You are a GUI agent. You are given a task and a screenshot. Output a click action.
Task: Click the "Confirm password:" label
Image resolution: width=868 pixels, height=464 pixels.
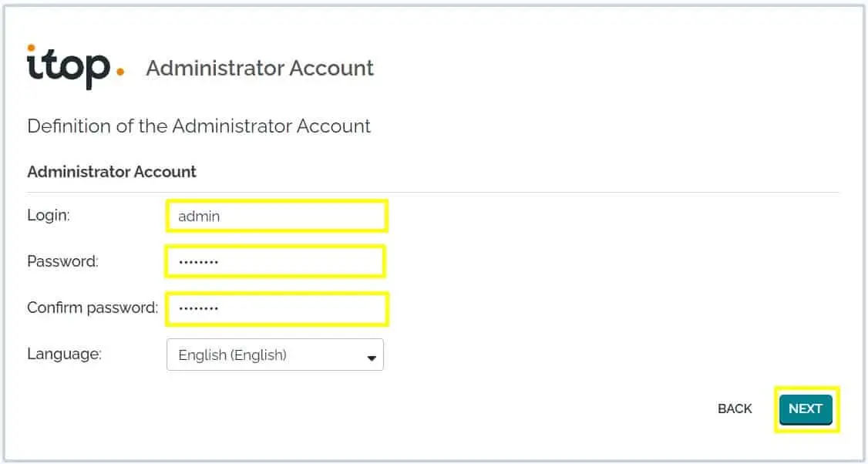coord(92,308)
